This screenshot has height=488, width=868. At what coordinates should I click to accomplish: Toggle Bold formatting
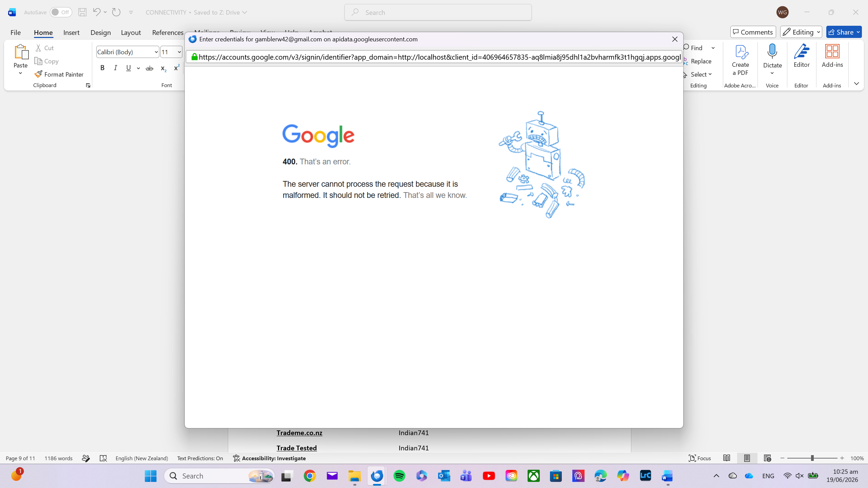click(x=102, y=68)
